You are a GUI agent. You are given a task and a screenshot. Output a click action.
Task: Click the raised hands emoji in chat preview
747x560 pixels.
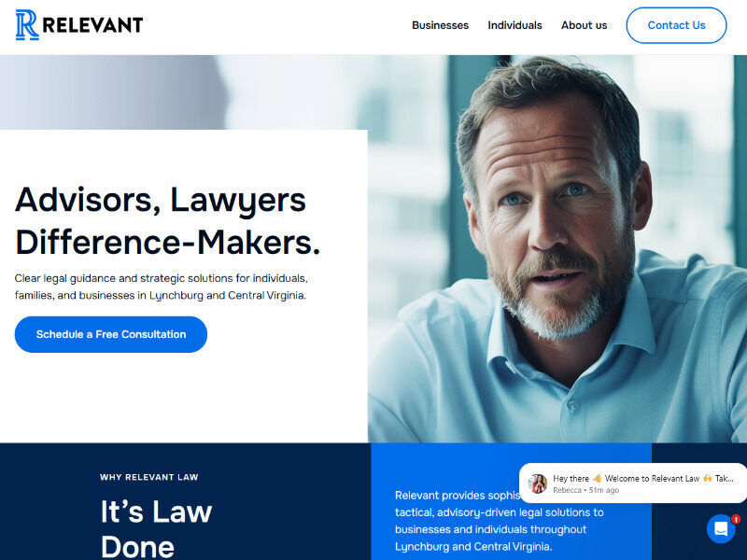708,478
